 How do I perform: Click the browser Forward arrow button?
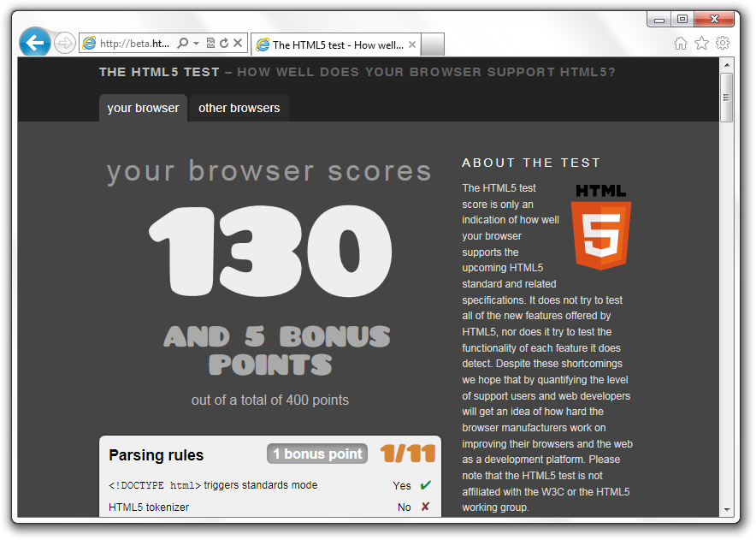point(64,44)
